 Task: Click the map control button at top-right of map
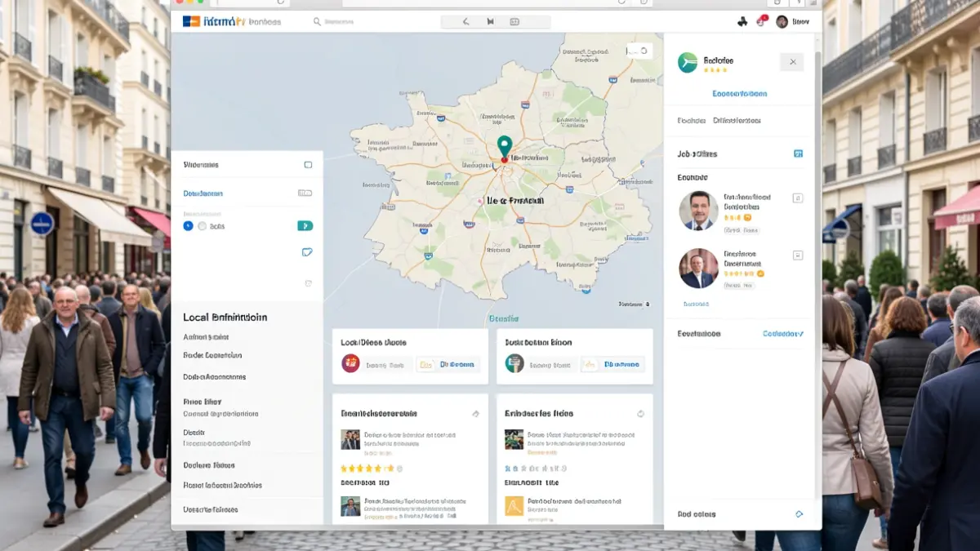tap(639, 51)
